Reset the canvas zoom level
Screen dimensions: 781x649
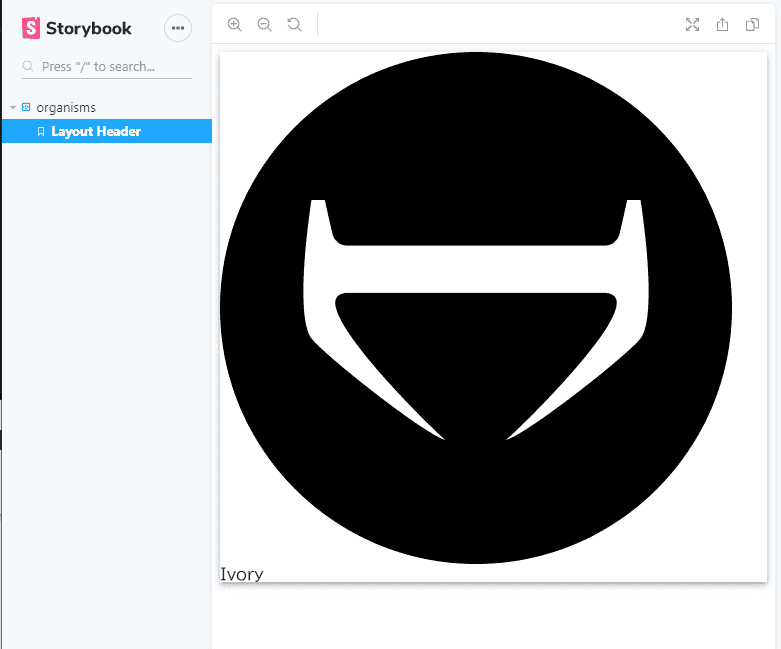point(294,25)
